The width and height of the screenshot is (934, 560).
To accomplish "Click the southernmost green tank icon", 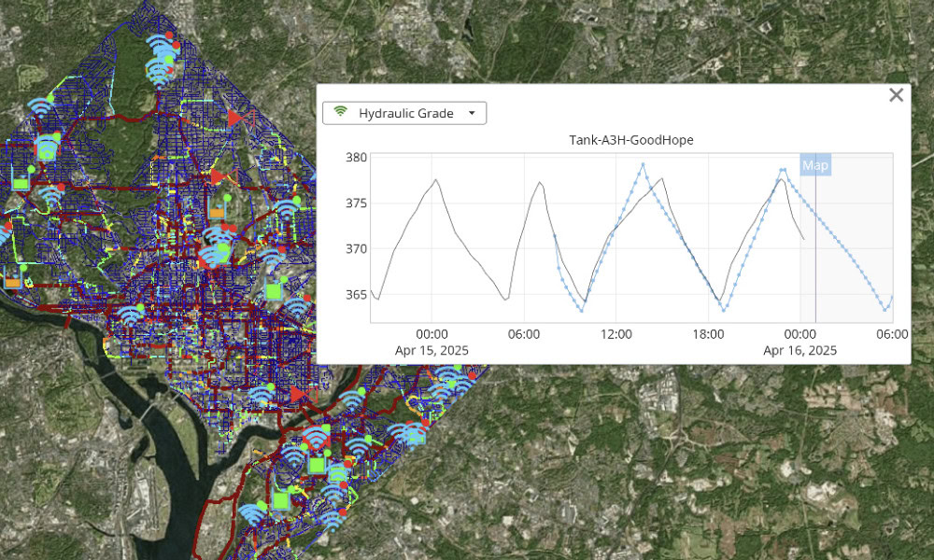I will pyautogui.click(x=279, y=501).
